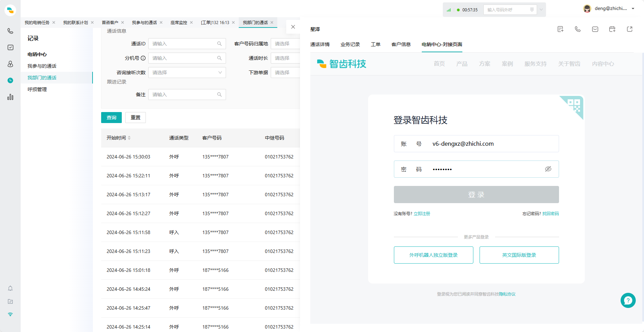Click the 查询 button

click(x=111, y=118)
